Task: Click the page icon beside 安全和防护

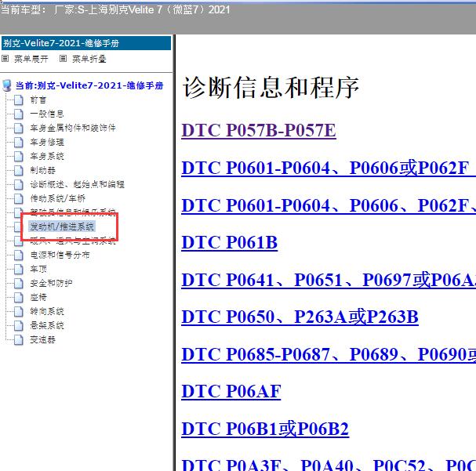Action: [19, 283]
